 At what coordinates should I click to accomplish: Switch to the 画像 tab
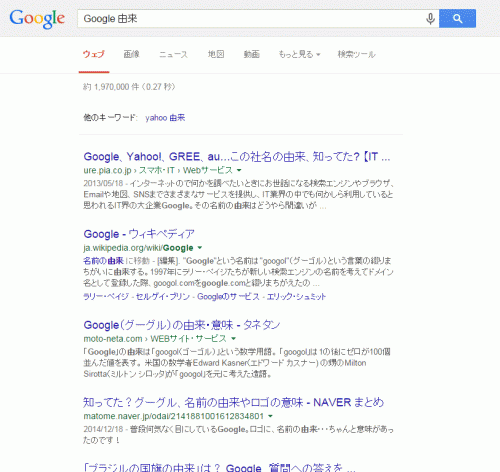click(131, 54)
